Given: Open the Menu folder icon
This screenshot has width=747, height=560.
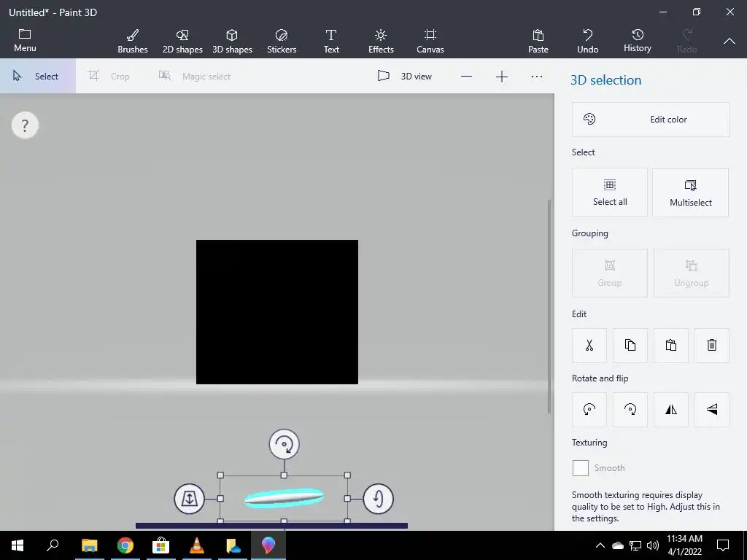Looking at the screenshot, I should pyautogui.click(x=25, y=41).
